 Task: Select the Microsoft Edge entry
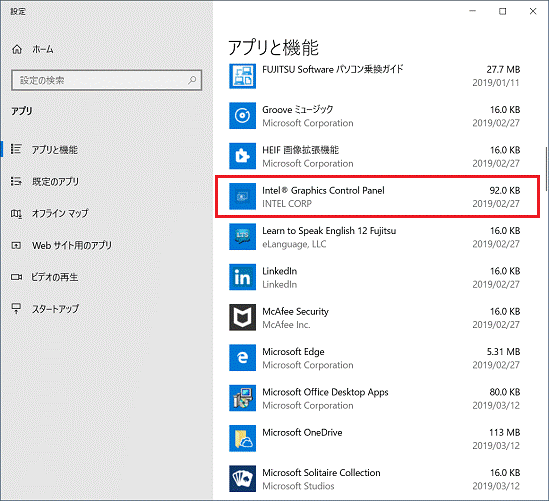point(375,358)
